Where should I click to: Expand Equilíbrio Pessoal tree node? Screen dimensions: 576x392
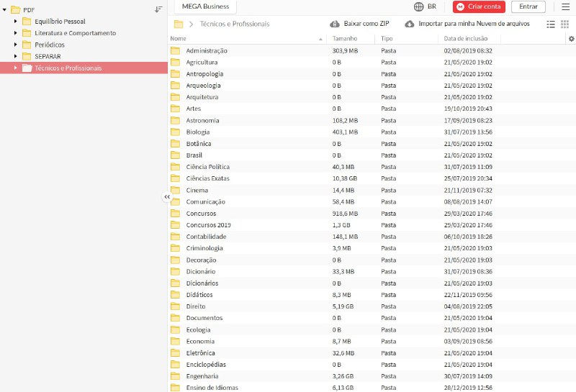tap(15, 22)
